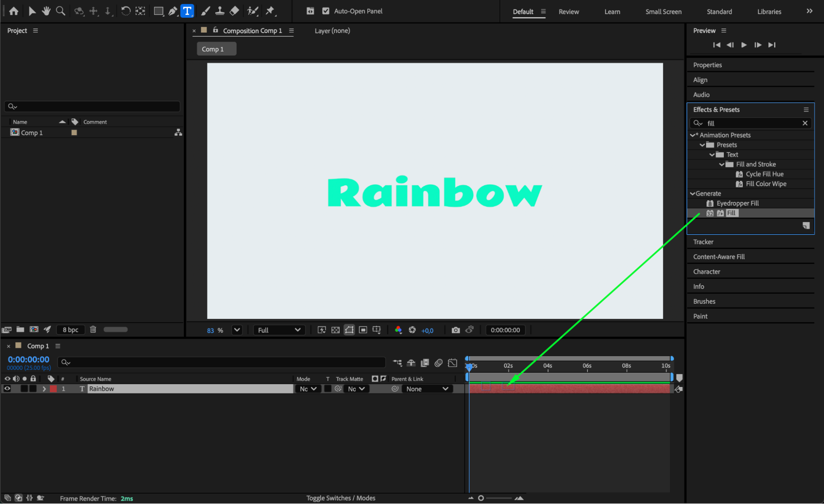The height and width of the screenshot is (504, 824).
Task: Click the Rainbow layer red label swatch
Action: pos(54,389)
